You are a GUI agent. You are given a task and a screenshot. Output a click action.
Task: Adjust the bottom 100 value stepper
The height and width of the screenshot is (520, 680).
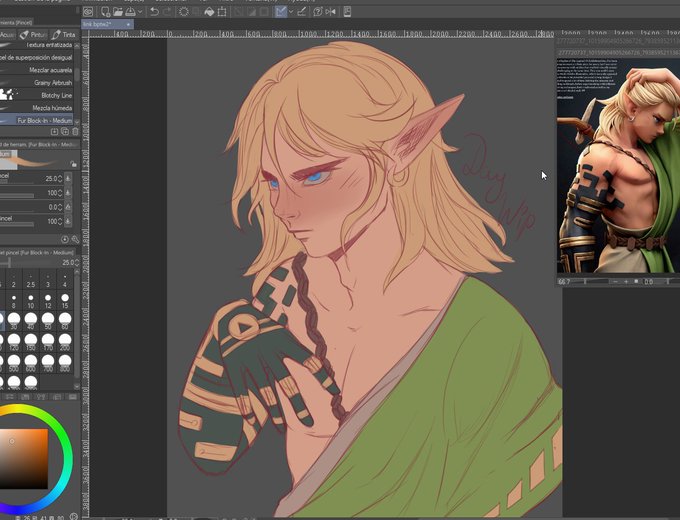pos(60,221)
